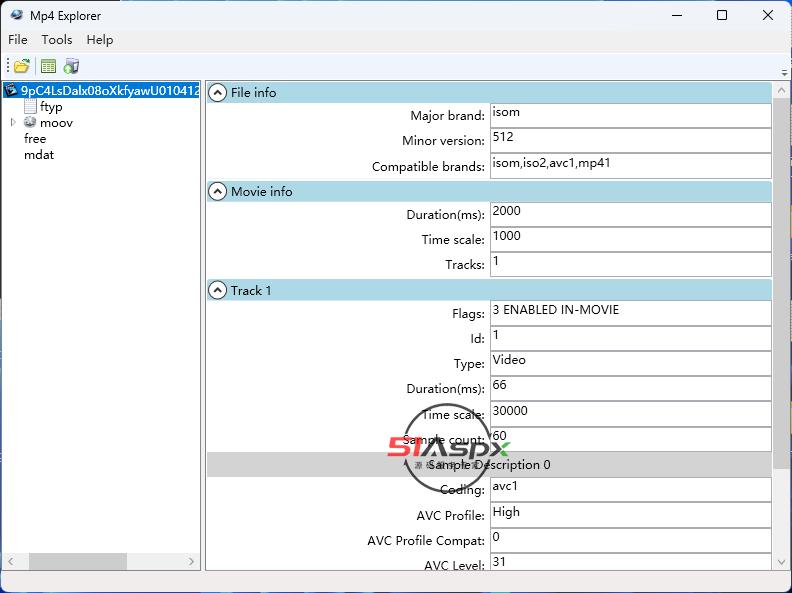Screen dimensions: 792x593
Task: Click the Track 1 header text
Action: pos(251,290)
